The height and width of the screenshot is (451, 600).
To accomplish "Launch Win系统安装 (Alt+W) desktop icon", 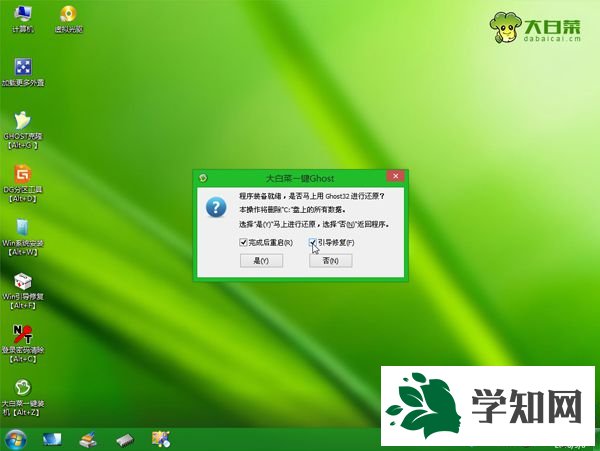I will point(23,237).
